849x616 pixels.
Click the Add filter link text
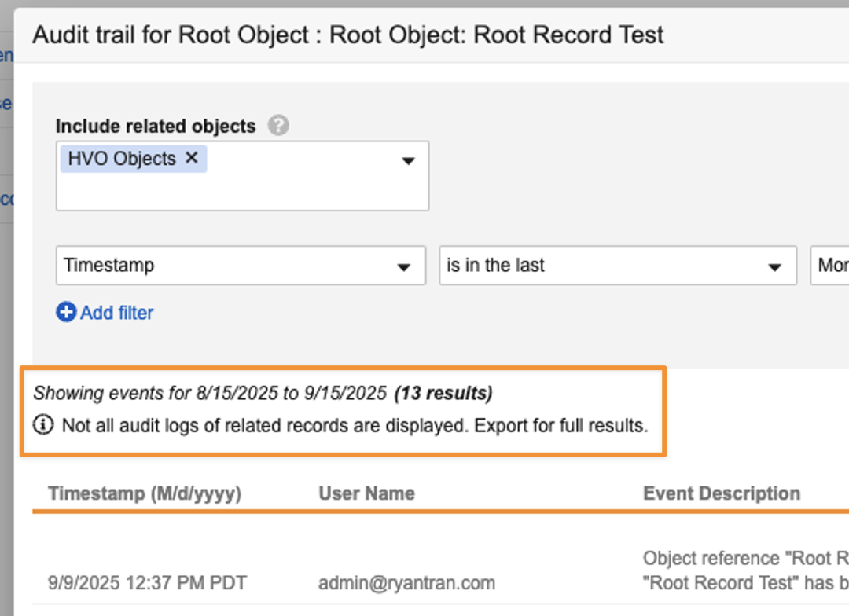117,313
